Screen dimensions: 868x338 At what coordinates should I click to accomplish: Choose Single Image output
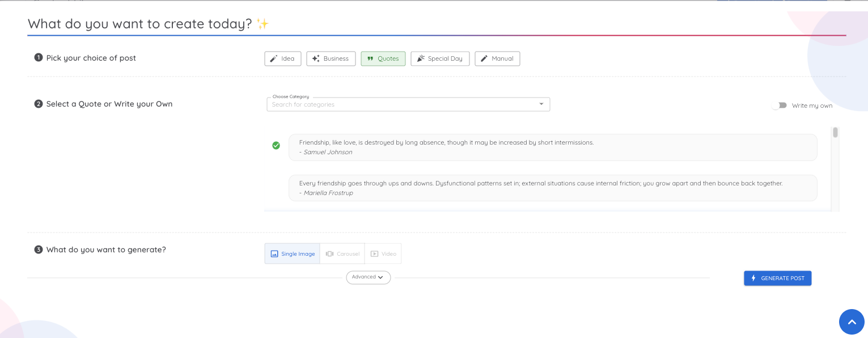coord(293,253)
